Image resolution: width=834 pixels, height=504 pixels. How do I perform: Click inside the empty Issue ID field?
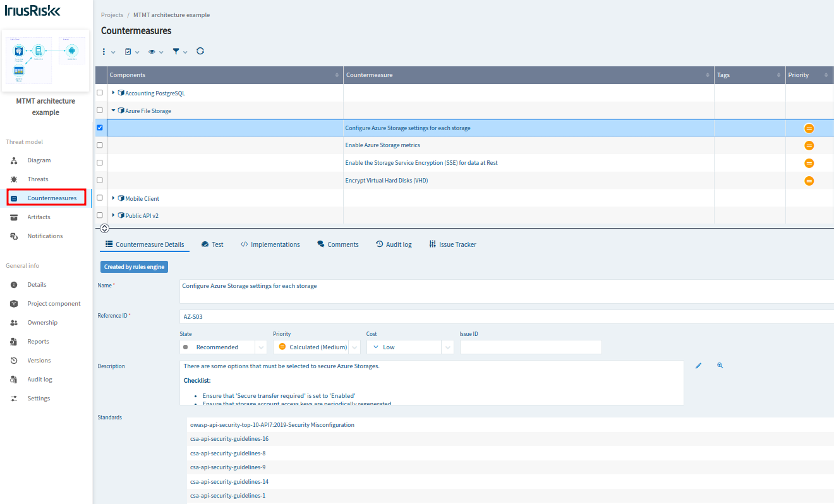(531, 347)
